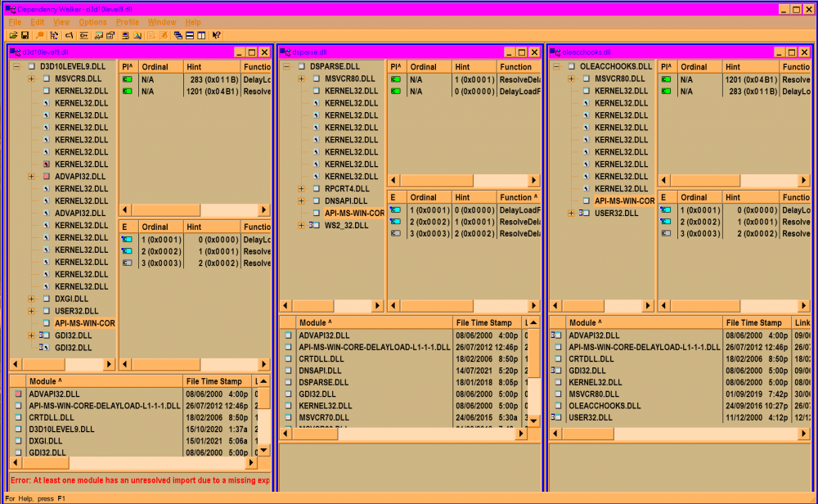Click the Tile Vertically toolbar icon
Image resolution: width=818 pixels, height=504 pixels.
[201, 36]
